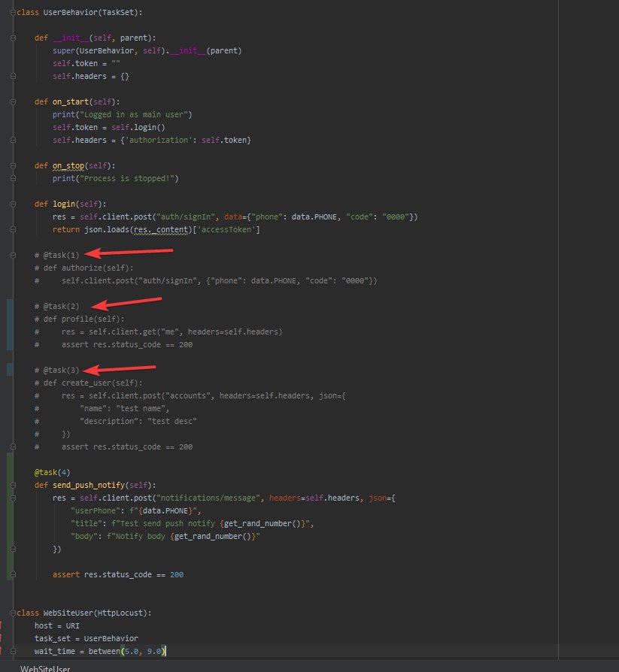Click fold end marker beside wait_time line
The width and height of the screenshot is (619, 672).
click(x=13, y=651)
